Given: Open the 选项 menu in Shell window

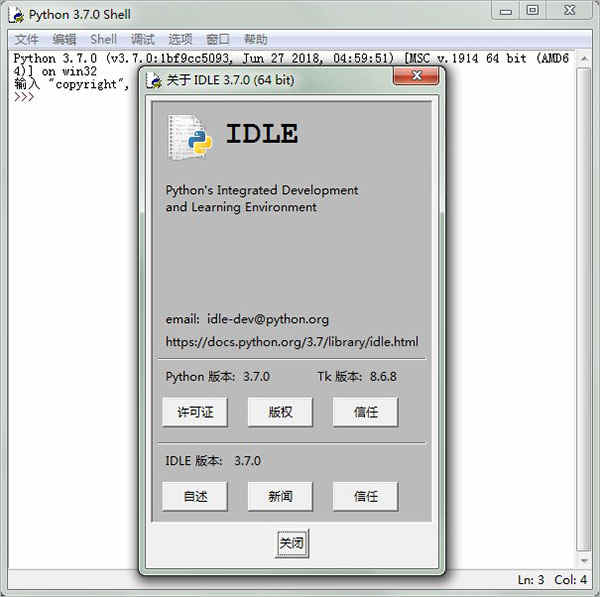Looking at the screenshot, I should (180, 39).
